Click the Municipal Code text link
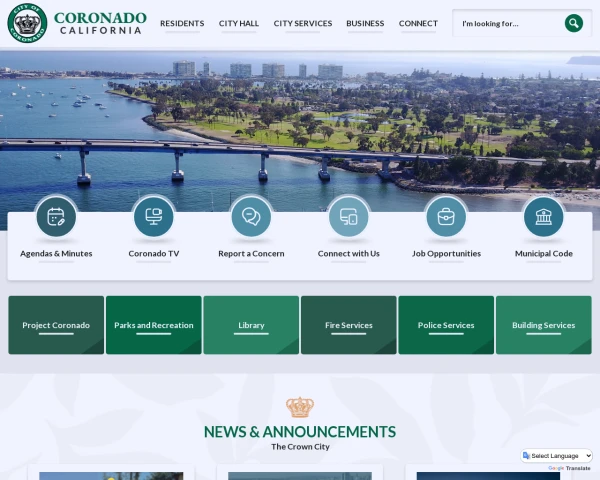The height and width of the screenshot is (480, 600). [x=544, y=253]
